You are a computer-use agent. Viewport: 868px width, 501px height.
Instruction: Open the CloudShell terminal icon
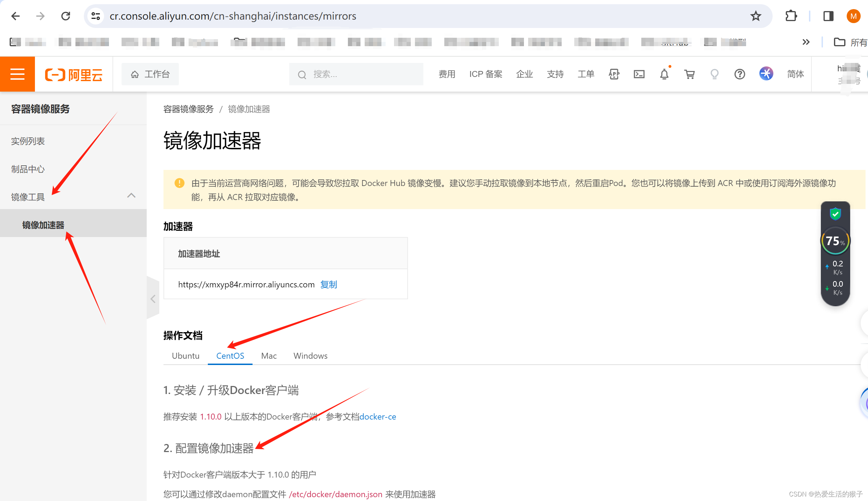[639, 74]
